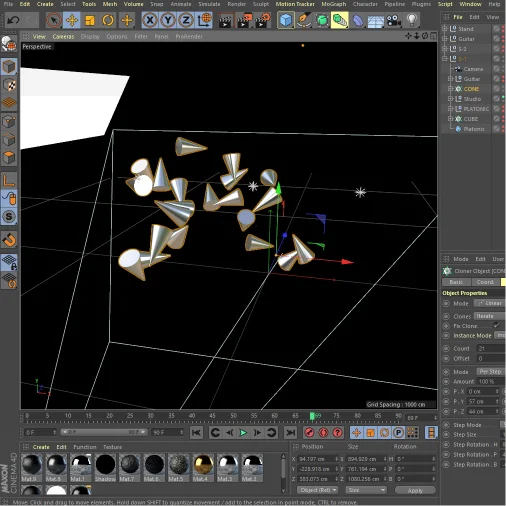Open Edit Render Settings icon
The image size is (506, 506).
pyautogui.click(x=263, y=21)
